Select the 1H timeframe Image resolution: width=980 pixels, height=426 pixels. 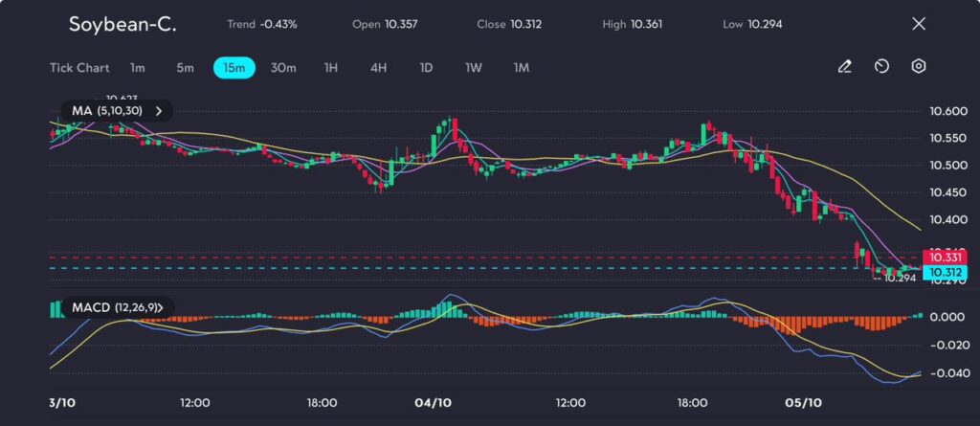331,68
